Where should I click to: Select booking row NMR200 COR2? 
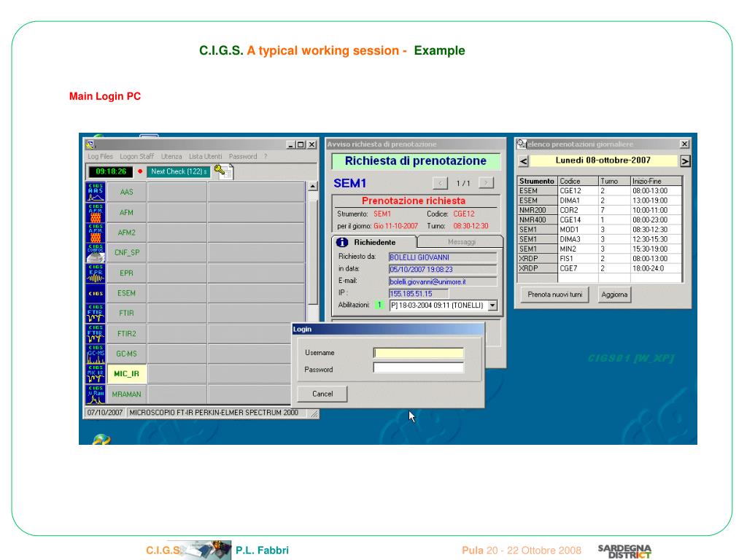coord(600,210)
